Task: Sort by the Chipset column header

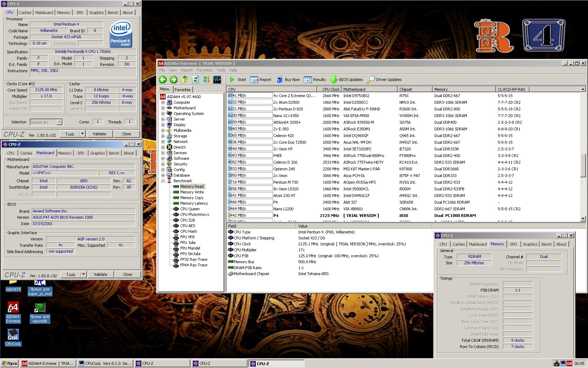Action: (415, 89)
